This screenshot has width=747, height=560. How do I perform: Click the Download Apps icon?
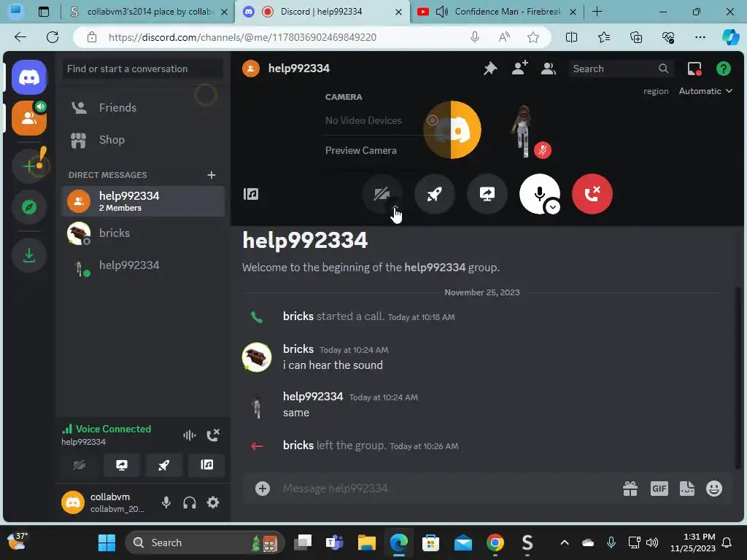pyautogui.click(x=29, y=255)
